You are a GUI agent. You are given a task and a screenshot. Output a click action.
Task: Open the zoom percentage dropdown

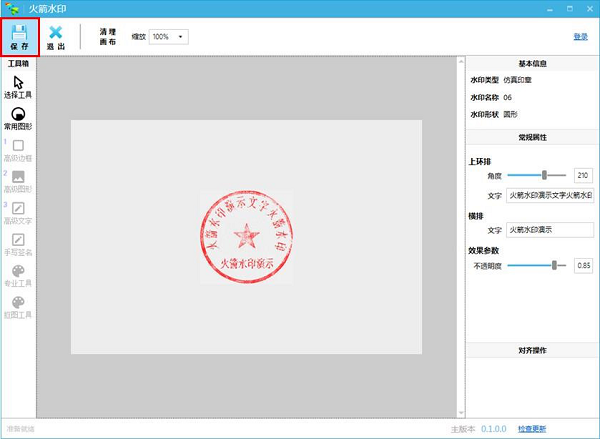tap(168, 37)
